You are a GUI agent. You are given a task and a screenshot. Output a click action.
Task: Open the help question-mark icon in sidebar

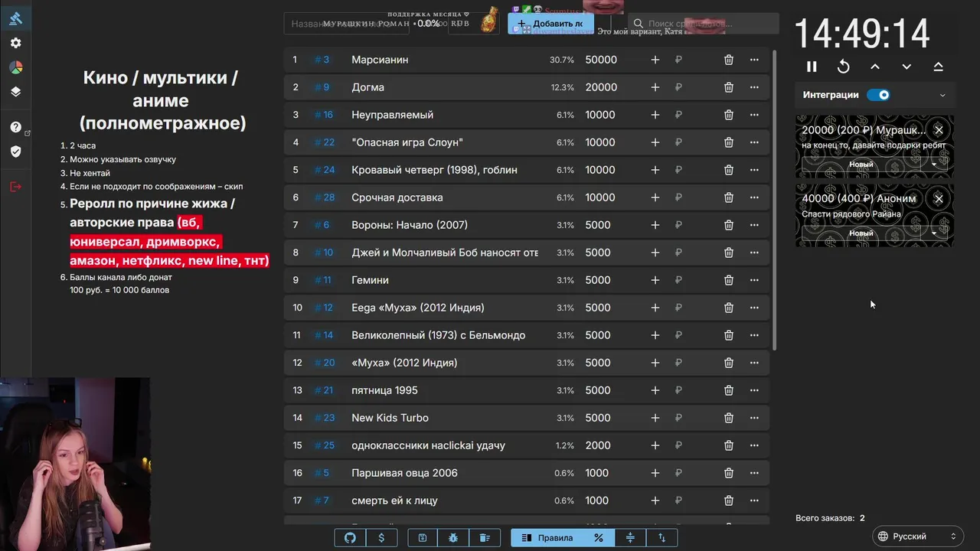tap(15, 127)
